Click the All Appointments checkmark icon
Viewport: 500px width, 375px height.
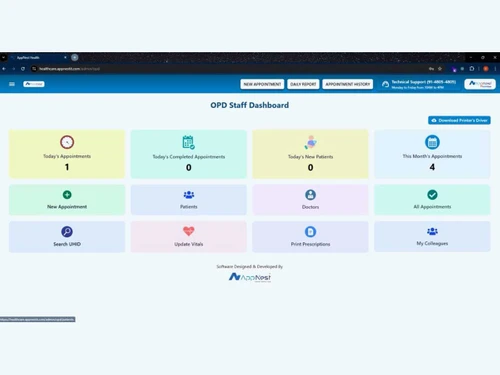click(x=432, y=195)
